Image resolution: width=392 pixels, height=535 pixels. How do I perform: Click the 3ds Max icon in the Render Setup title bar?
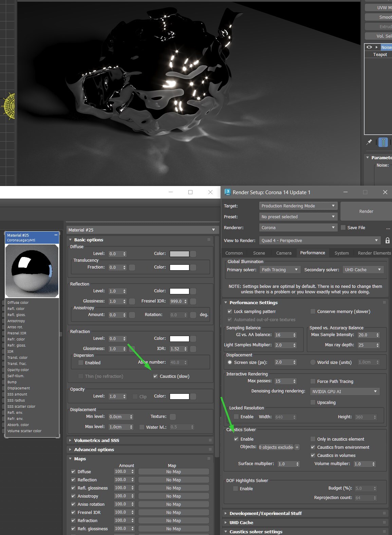pyautogui.click(x=227, y=192)
